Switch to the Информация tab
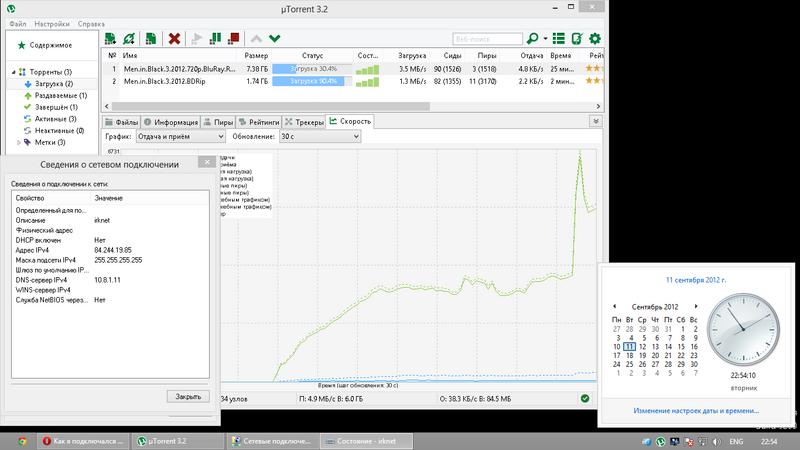 coord(171,122)
